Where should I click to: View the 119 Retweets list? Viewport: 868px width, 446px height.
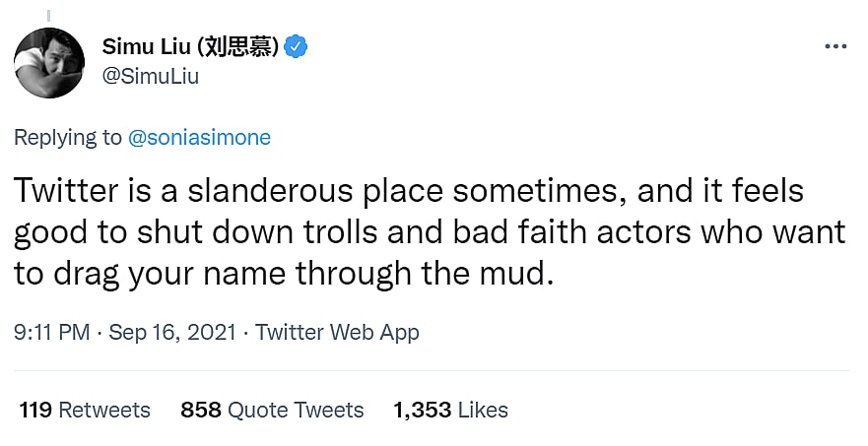[85, 410]
